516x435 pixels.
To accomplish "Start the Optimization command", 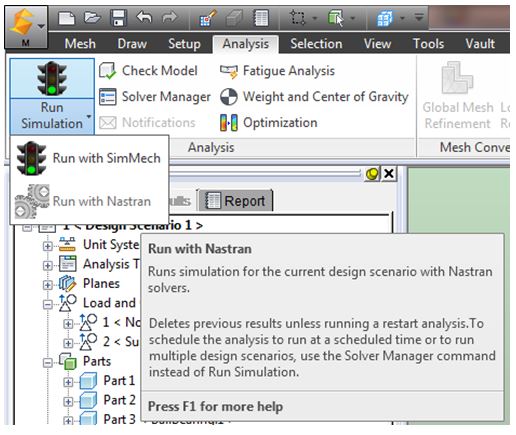I will 269,123.
